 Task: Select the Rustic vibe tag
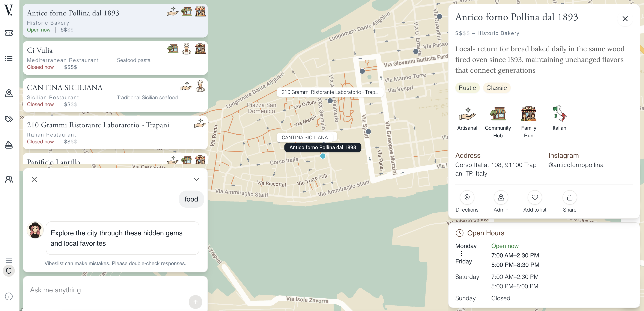(x=467, y=88)
